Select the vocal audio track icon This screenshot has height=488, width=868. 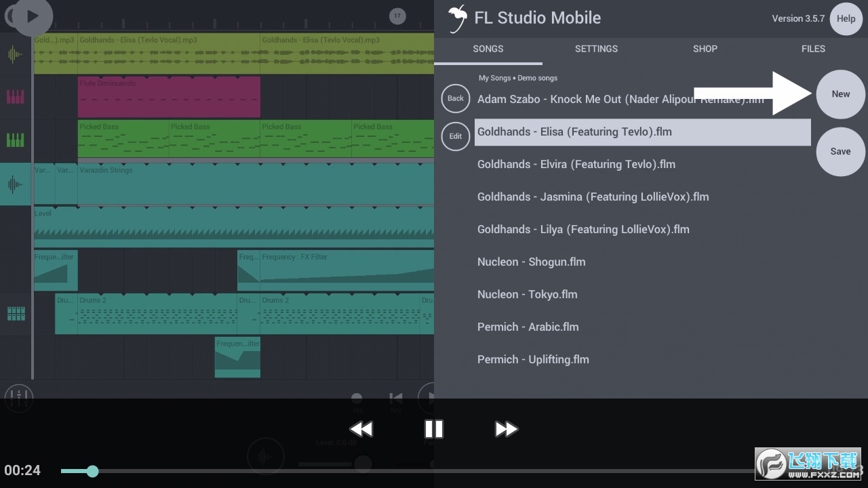click(x=15, y=54)
